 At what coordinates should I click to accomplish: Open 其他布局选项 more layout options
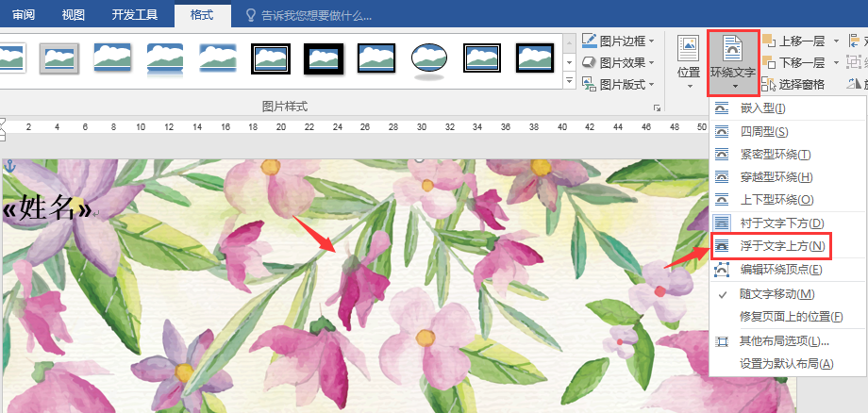(x=788, y=341)
